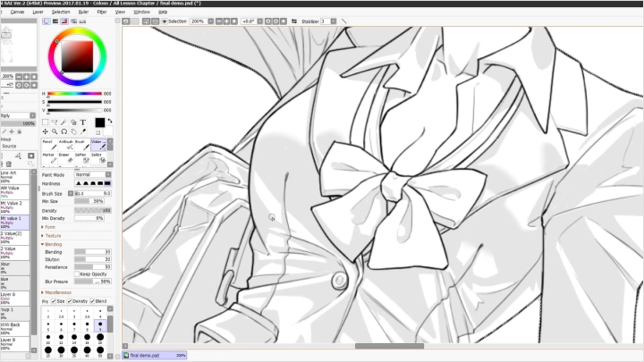Toggle pressure Size checkbox
This screenshot has height=362, width=644.
click(x=54, y=301)
